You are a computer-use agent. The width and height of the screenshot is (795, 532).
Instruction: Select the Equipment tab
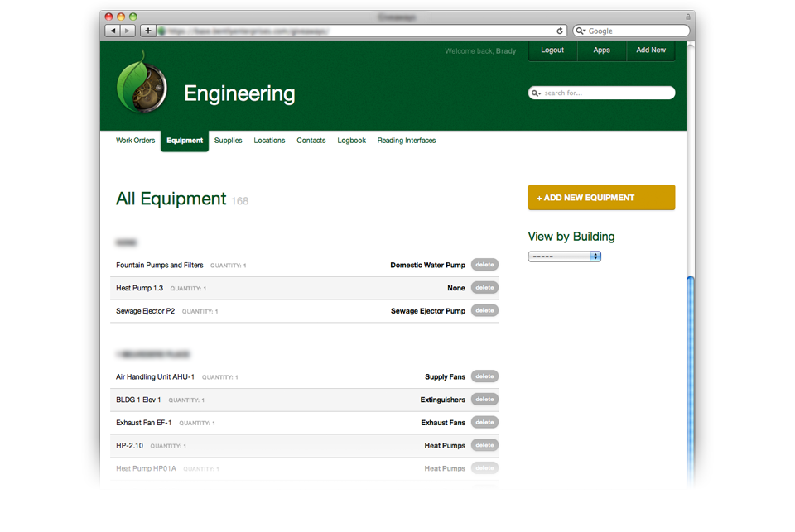(x=185, y=141)
